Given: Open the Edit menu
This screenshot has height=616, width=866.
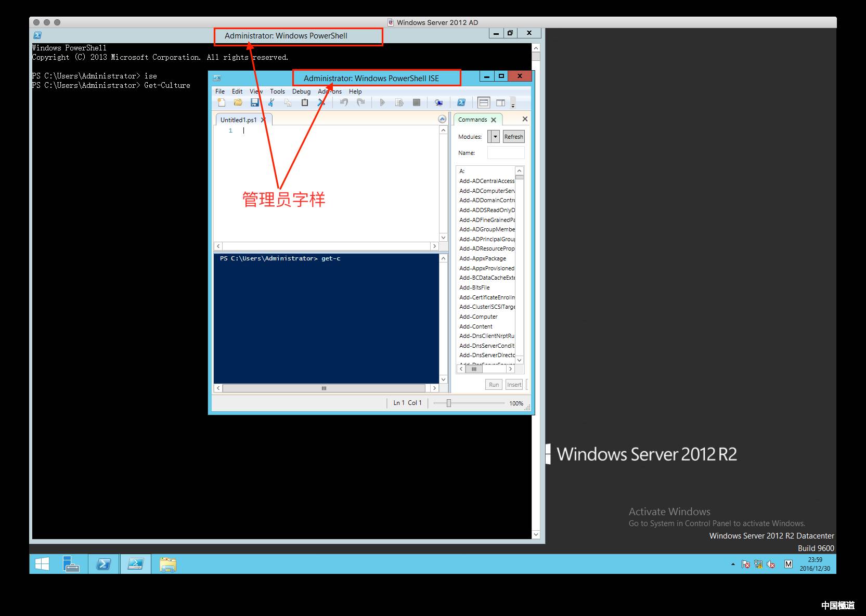Looking at the screenshot, I should click(x=237, y=91).
